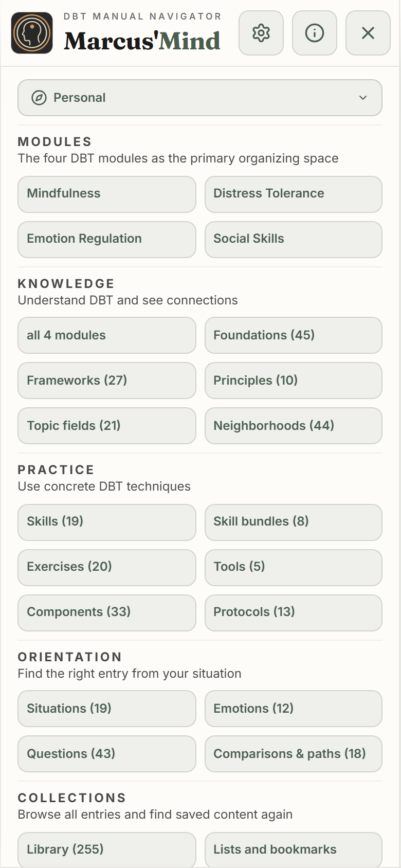
Task: Close the navigator panel with X
Action: click(x=368, y=33)
